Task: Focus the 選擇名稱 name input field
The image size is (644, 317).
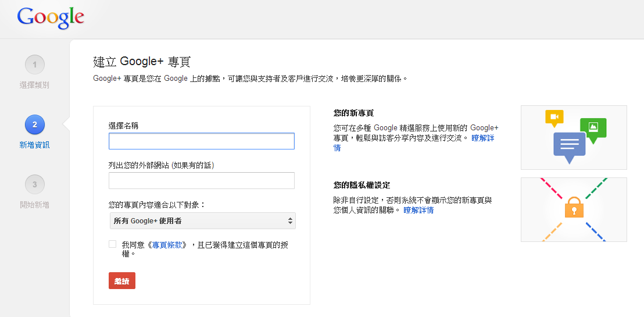Action: (x=202, y=141)
